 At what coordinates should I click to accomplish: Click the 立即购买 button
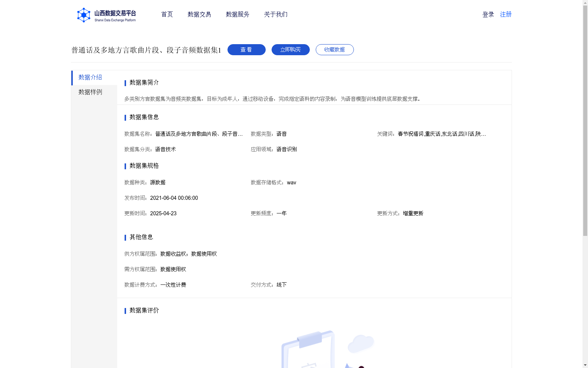coord(291,50)
